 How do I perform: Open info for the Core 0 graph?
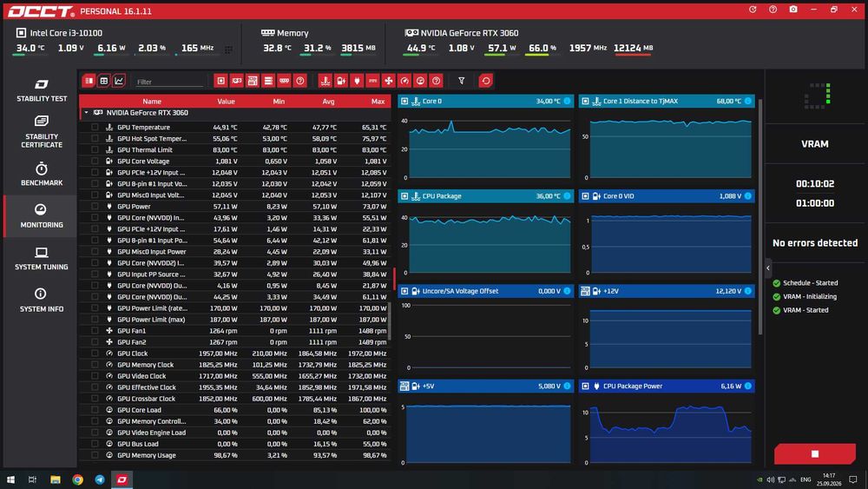coord(567,101)
